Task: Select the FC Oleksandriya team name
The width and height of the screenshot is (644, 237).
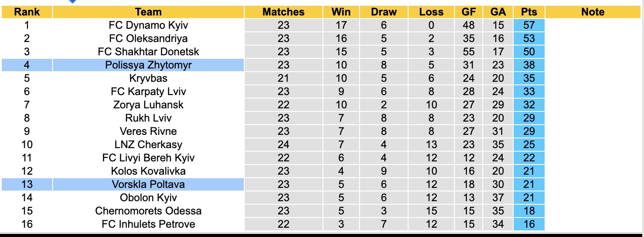Action: click(x=148, y=38)
